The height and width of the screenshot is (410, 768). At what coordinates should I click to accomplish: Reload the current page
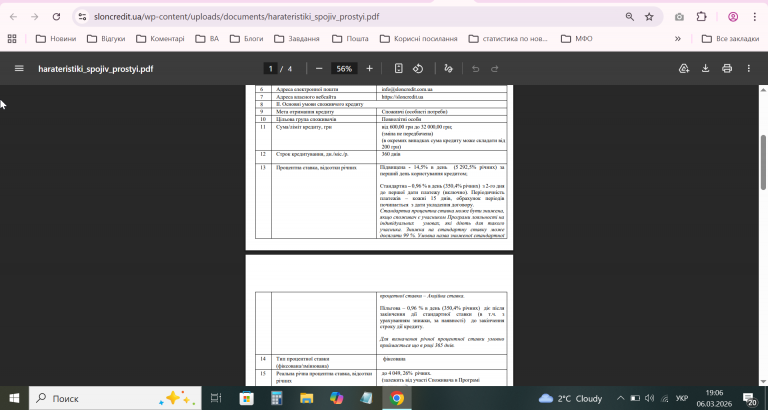tap(56, 17)
